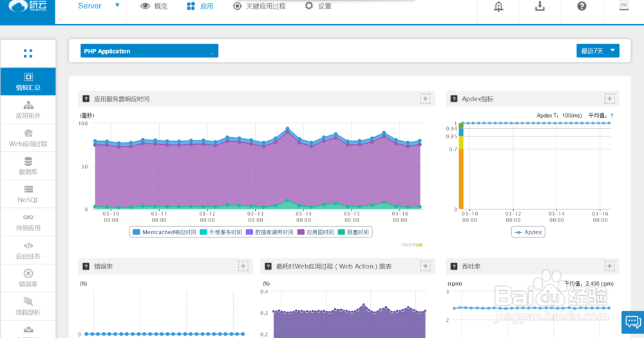The height and width of the screenshot is (338, 644).
Task: Click help icon beside 最耗时Web应用过程
Action: 268,267
